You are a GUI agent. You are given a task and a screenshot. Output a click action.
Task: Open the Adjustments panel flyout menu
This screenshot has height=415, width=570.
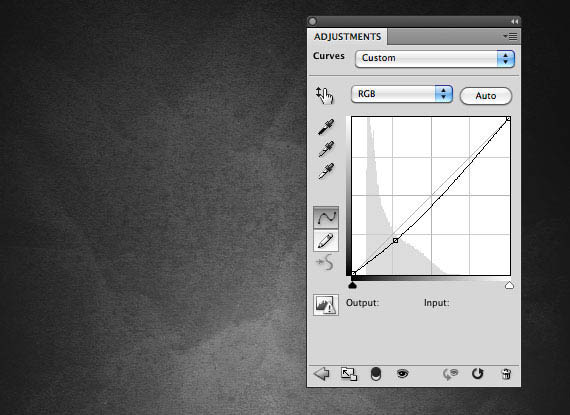click(510, 36)
